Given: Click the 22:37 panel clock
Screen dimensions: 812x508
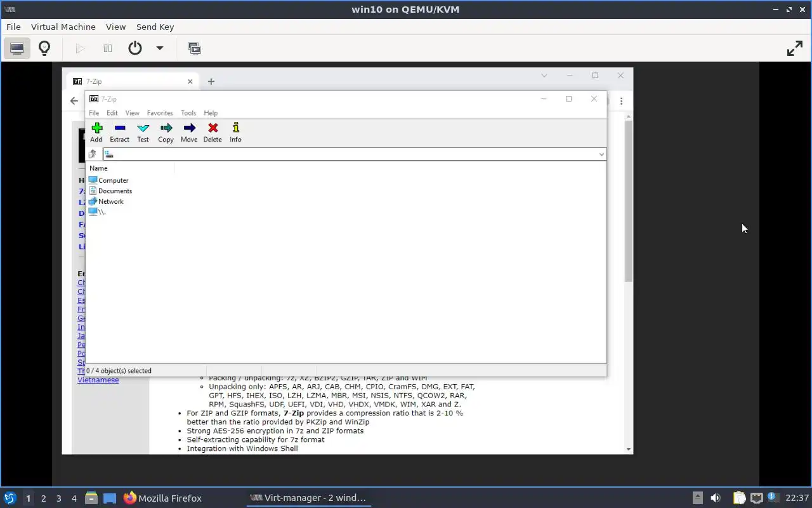Looking at the screenshot, I should click(797, 498).
